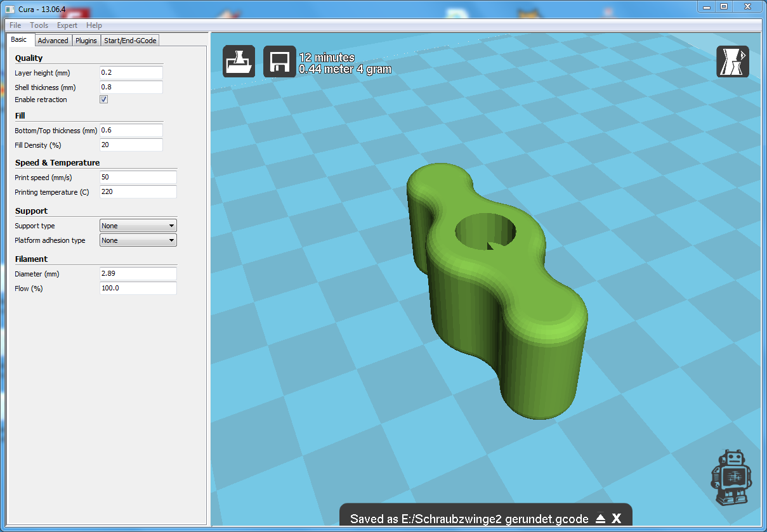This screenshot has width=767, height=532.
Task: Open the Start/End-GCode tab
Action: (130, 41)
